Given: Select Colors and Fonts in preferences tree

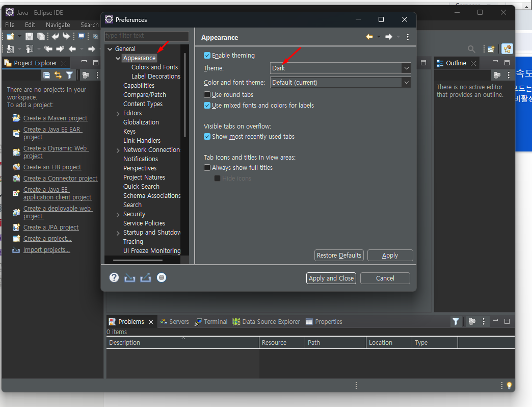Looking at the screenshot, I should click(155, 67).
